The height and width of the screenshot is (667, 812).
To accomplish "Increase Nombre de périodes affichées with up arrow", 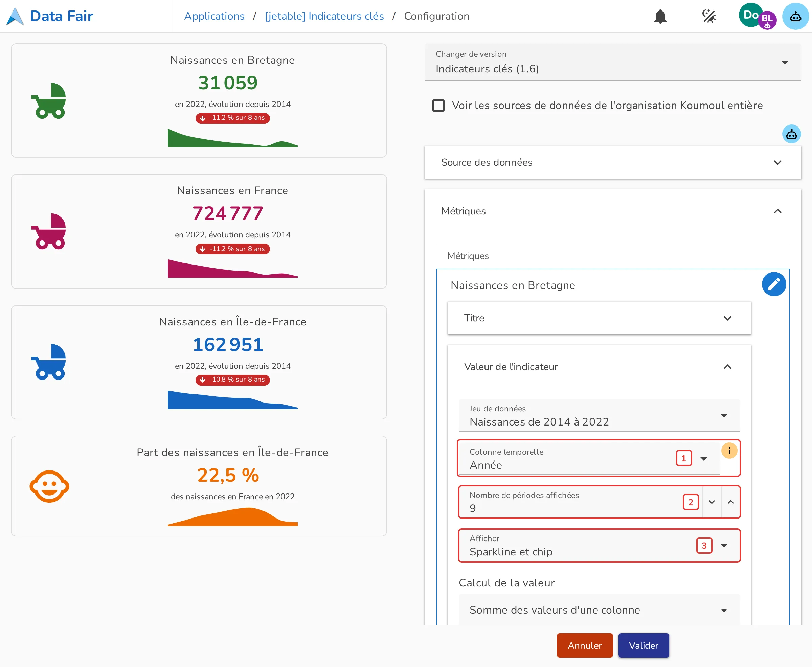I will click(x=730, y=502).
